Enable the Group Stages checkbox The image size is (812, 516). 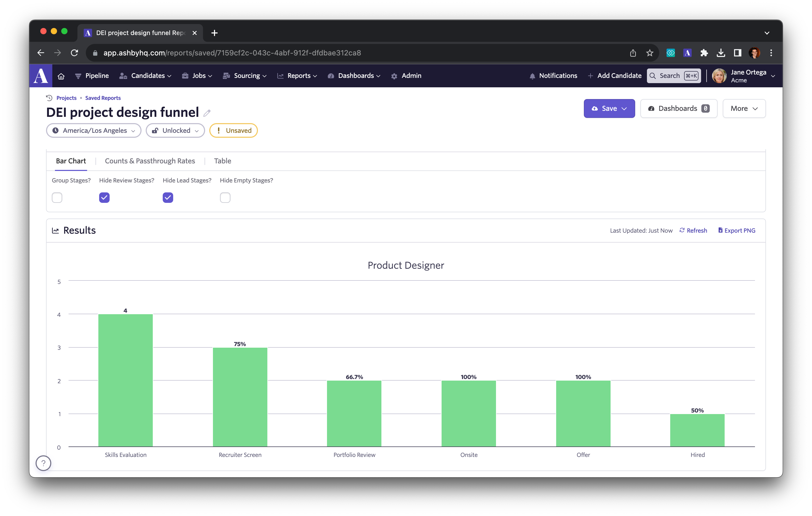(x=57, y=198)
